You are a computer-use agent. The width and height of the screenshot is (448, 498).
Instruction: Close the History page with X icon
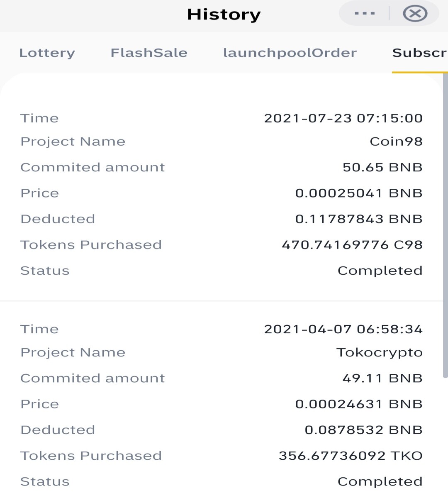click(x=415, y=14)
